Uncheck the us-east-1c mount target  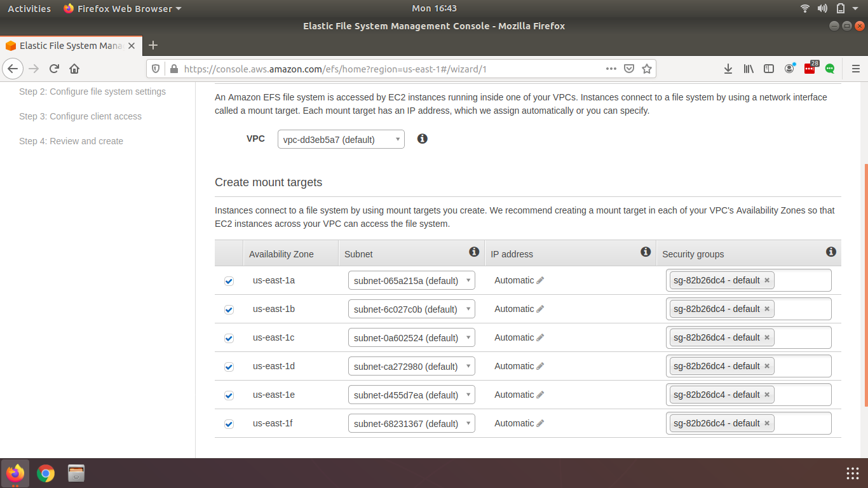coord(229,338)
